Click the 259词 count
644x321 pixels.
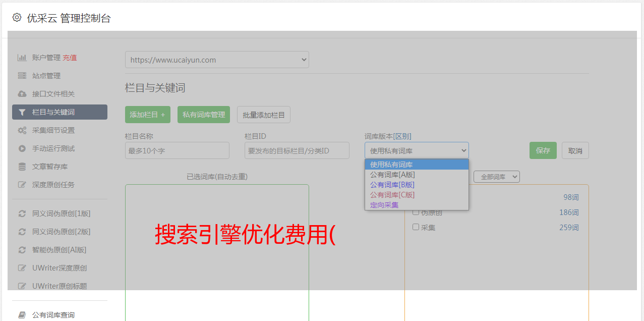[569, 228]
